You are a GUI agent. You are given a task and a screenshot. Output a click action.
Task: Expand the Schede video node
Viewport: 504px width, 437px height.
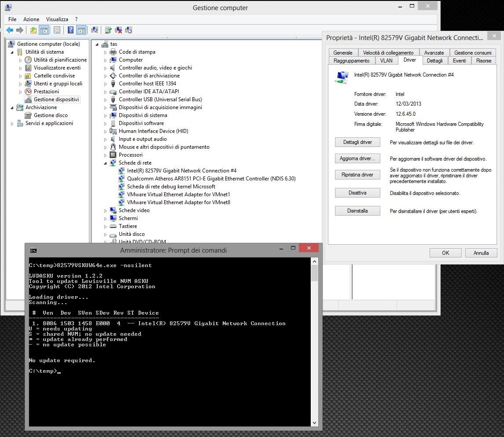105,211
